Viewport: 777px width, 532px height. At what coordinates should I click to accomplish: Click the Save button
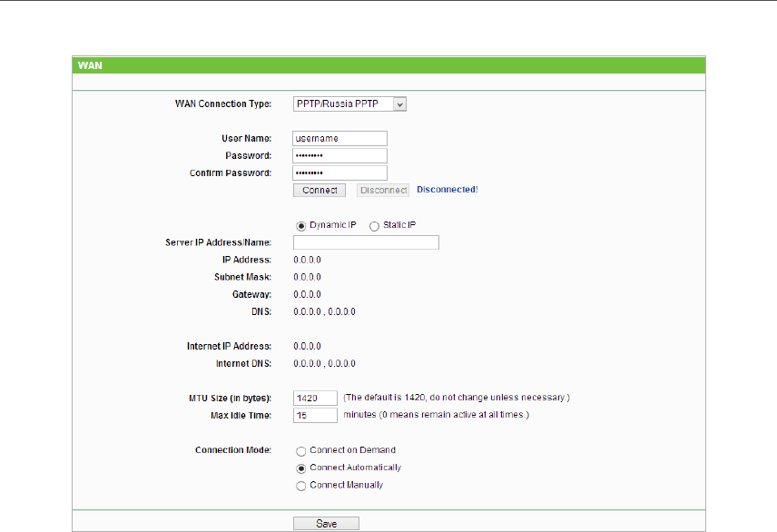point(326,524)
